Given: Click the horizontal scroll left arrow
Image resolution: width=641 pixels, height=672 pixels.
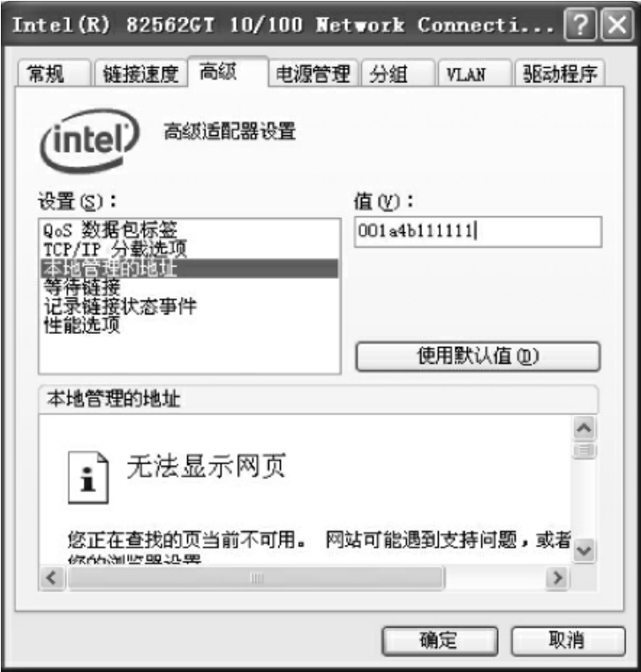Looking at the screenshot, I should (x=52, y=578).
